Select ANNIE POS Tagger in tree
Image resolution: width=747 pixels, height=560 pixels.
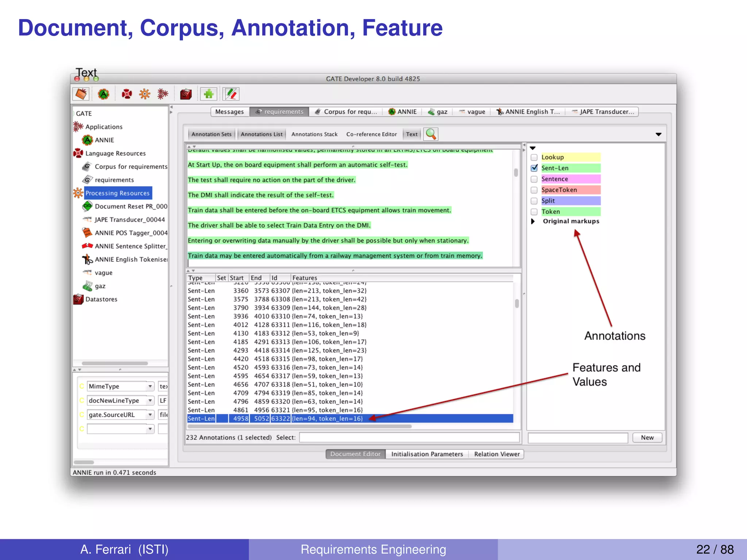tap(131, 233)
